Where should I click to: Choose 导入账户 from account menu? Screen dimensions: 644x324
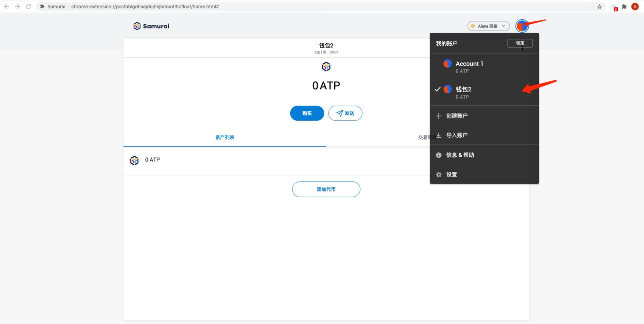tap(457, 135)
